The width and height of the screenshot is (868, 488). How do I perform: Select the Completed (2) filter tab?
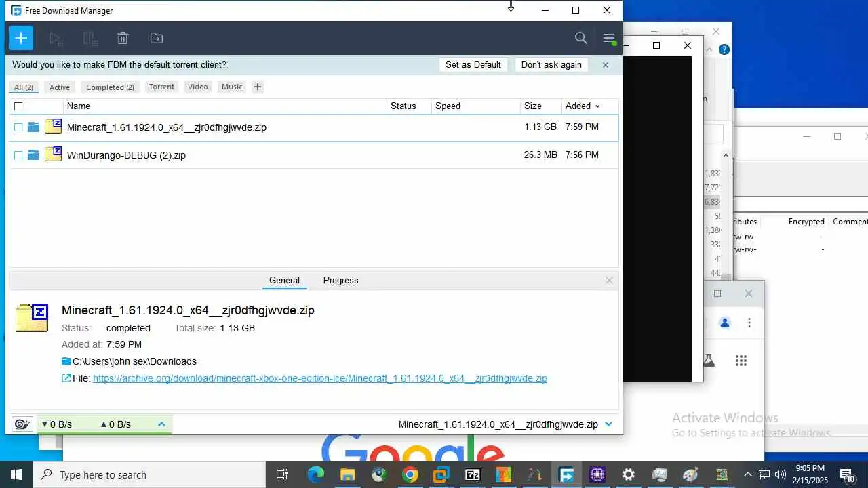point(110,87)
